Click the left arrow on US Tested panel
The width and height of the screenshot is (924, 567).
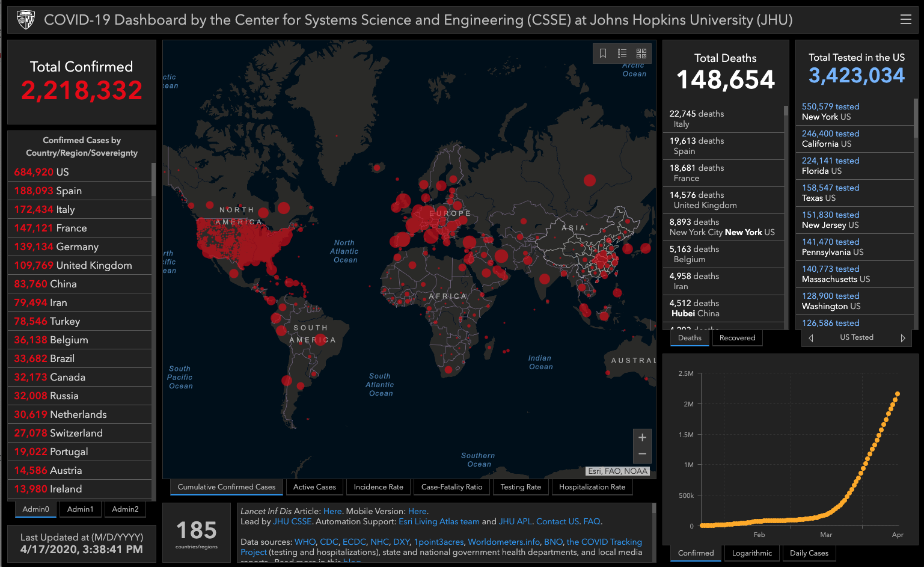coord(810,338)
